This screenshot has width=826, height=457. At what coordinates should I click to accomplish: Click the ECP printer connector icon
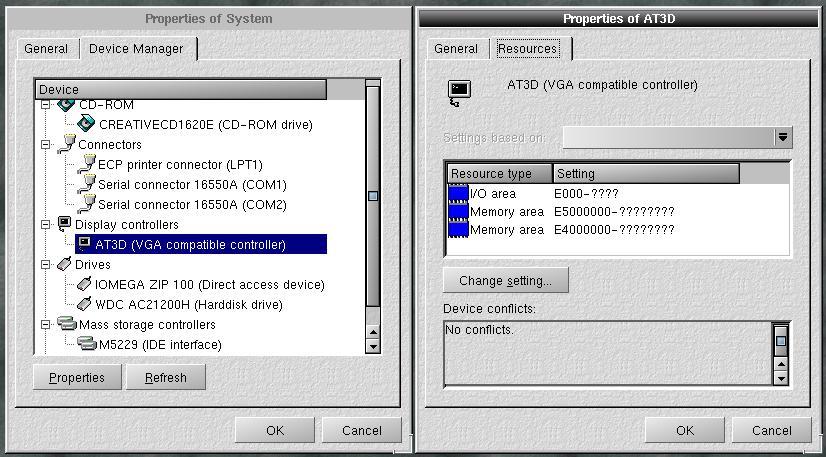pyautogui.click(x=86, y=164)
